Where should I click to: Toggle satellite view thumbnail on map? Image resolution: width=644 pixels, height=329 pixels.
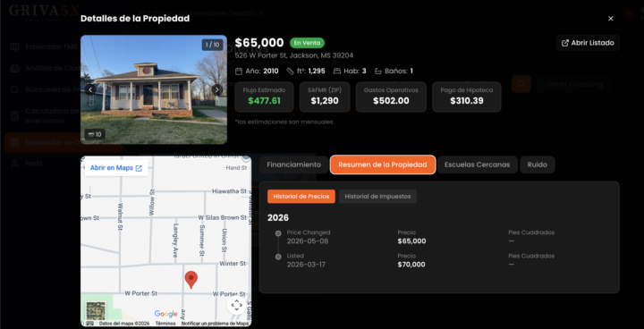[96, 311]
